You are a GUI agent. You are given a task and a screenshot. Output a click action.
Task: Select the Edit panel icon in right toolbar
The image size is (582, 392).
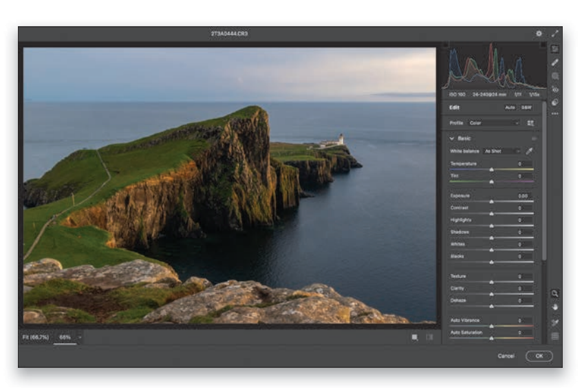pos(554,50)
